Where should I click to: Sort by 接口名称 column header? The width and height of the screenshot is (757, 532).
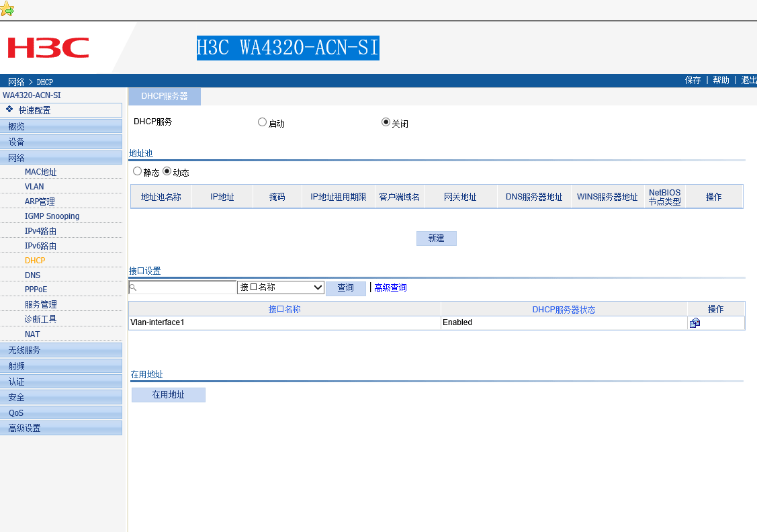(284, 309)
